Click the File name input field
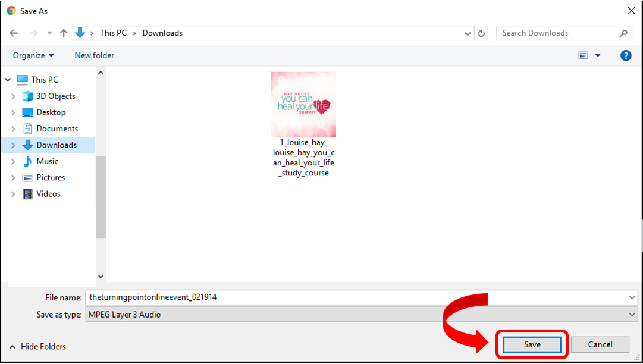This screenshot has height=364, width=643. tap(356, 297)
